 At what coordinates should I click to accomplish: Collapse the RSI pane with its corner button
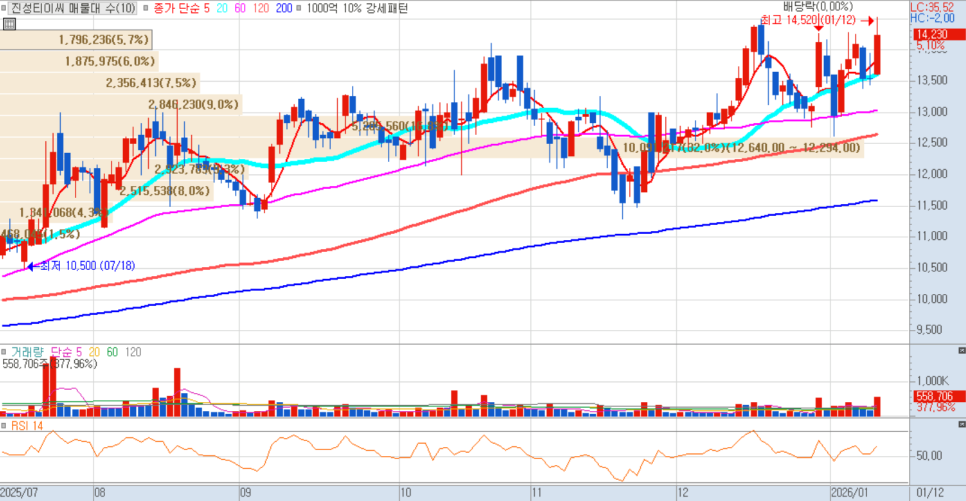[962, 424]
